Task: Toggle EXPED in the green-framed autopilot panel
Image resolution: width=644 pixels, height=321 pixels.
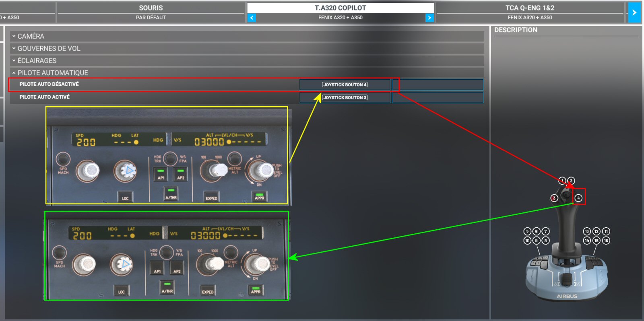Action: tap(208, 290)
